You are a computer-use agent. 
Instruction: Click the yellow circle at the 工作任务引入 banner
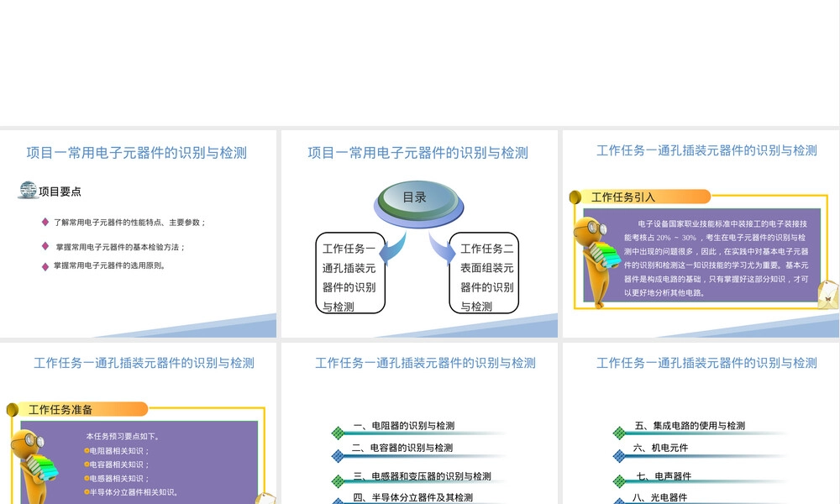pos(575,197)
